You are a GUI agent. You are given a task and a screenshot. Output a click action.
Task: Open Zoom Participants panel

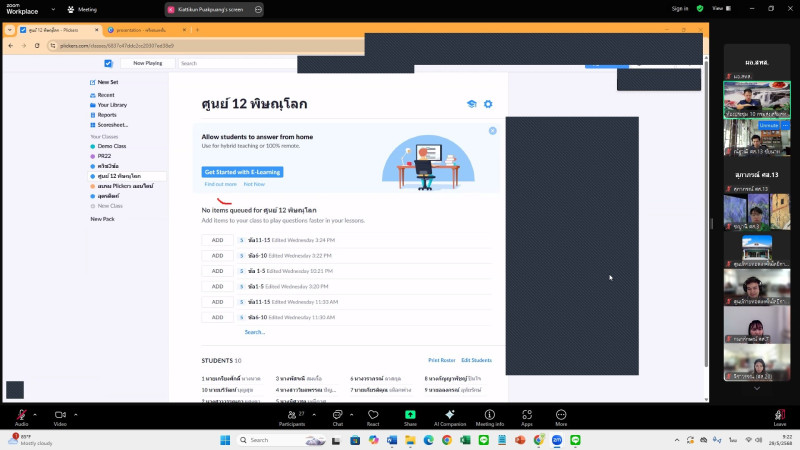(x=292, y=417)
